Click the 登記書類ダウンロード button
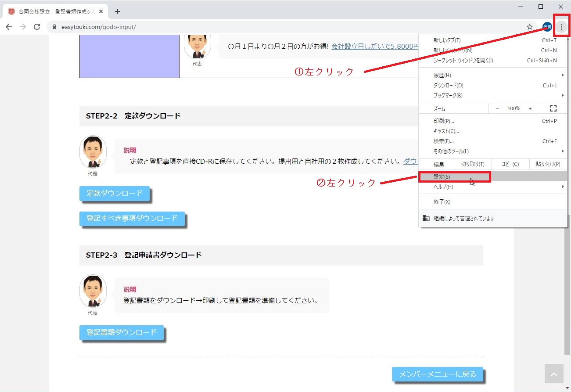The image size is (571, 392). (122, 332)
